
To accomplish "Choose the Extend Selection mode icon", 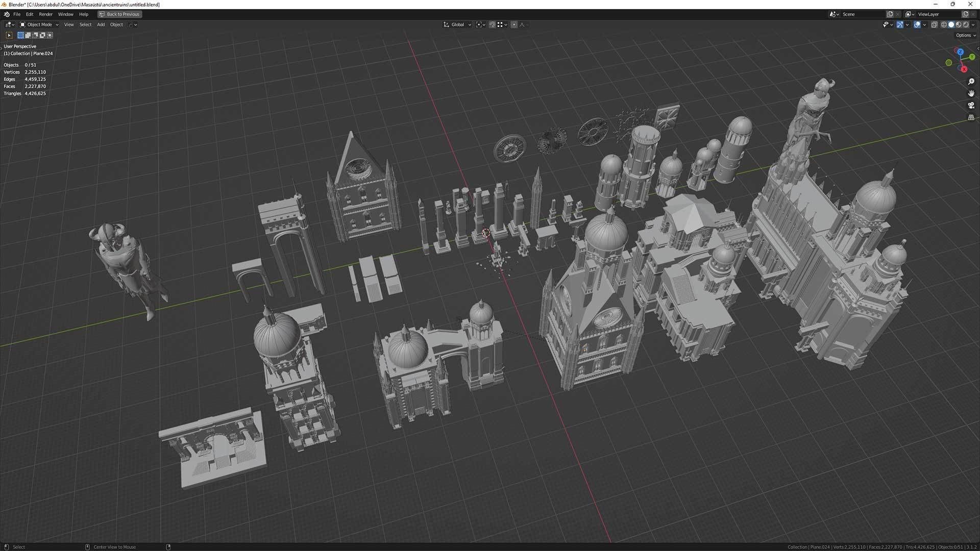I will coord(28,35).
